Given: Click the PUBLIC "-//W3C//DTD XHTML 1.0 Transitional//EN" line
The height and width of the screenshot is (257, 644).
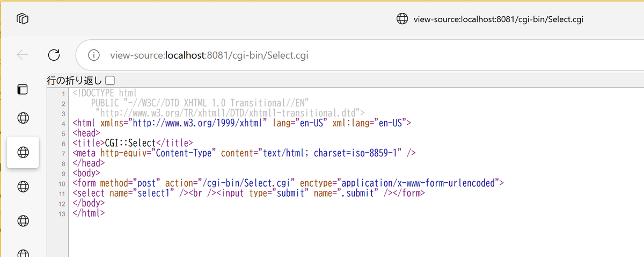Looking at the screenshot, I should coord(200,103).
